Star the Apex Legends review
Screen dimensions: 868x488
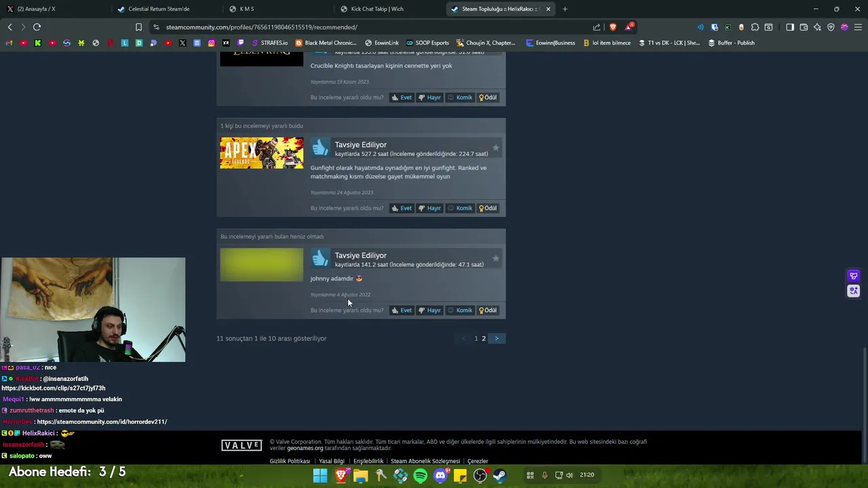coord(496,148)
